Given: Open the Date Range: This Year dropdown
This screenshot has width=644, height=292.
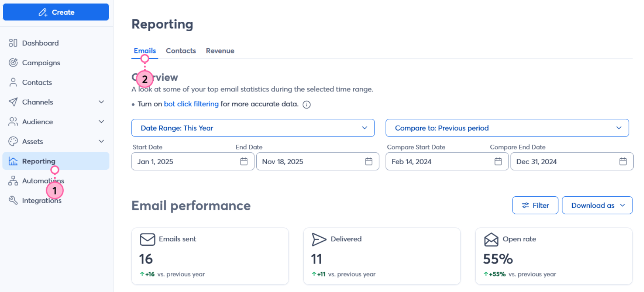Looking at the screenshot, I should 253,128.
